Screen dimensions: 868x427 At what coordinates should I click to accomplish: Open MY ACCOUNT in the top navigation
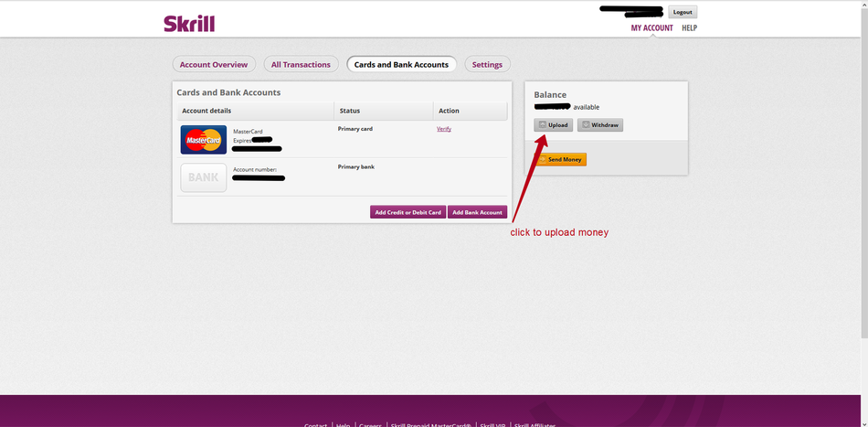pos(652,27)
